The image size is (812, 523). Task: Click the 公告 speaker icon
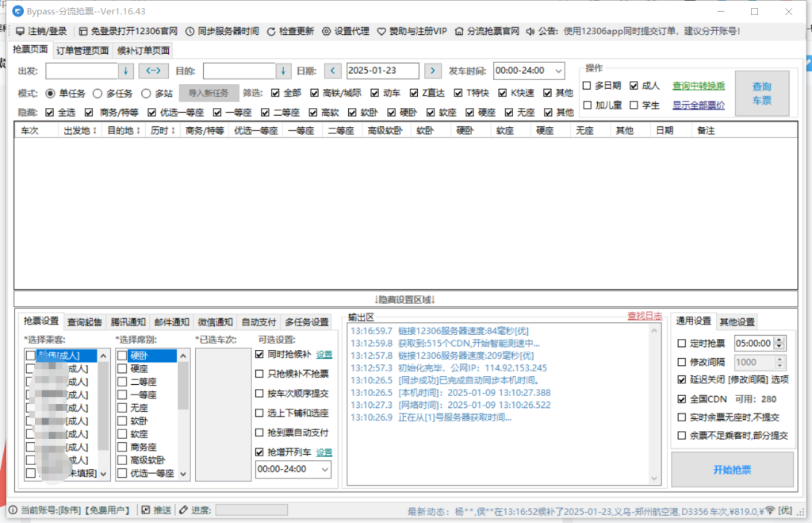coord(530,32)
